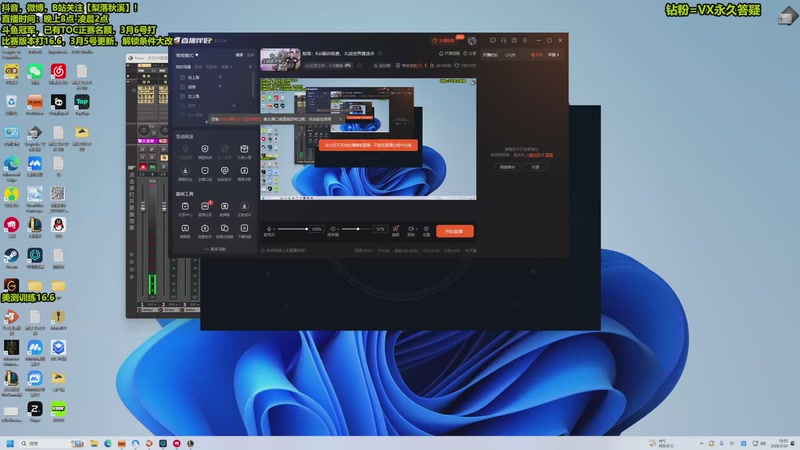800x450 pixels.
Task: Open the two-files scene switcher tool
Action: pyautogui.click(x=224, y=228)
